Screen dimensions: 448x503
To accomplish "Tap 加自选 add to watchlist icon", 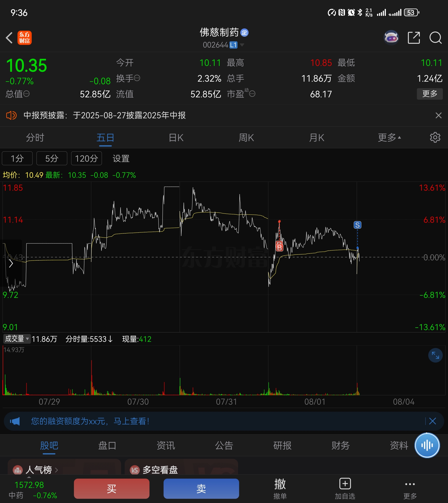I will coord(345,489).
